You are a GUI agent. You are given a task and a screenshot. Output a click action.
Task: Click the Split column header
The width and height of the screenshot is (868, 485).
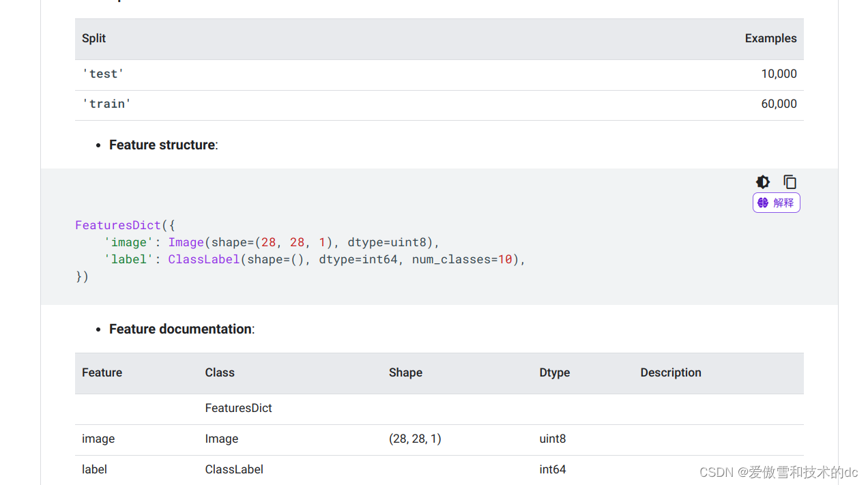pyautogui.click(x=93, y=38)
